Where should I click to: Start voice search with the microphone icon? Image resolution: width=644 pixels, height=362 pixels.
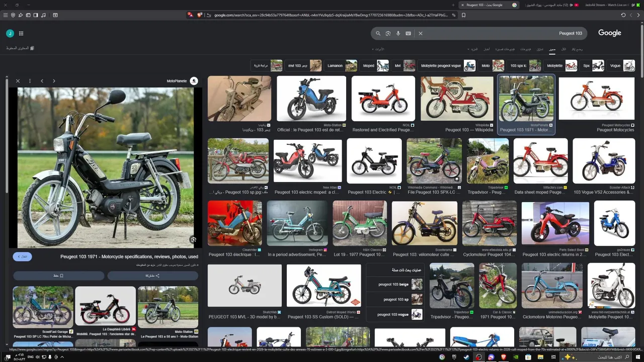(398, 33)
